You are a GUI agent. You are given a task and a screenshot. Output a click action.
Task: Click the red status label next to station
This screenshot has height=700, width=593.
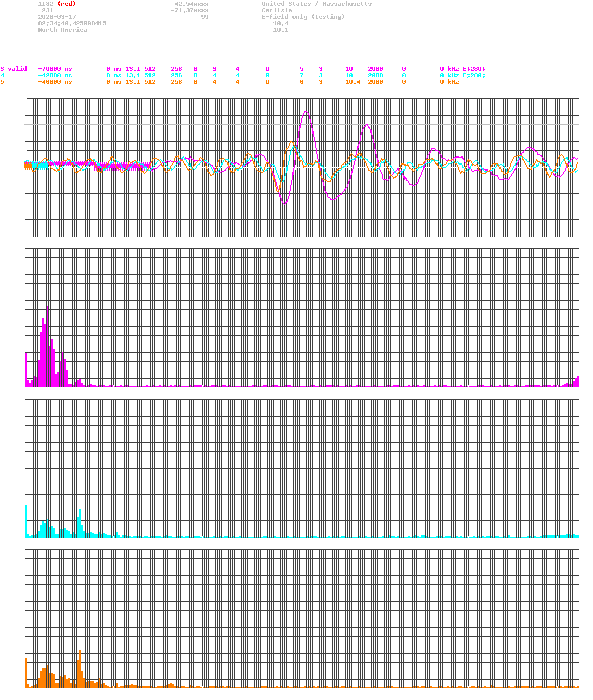66,4
